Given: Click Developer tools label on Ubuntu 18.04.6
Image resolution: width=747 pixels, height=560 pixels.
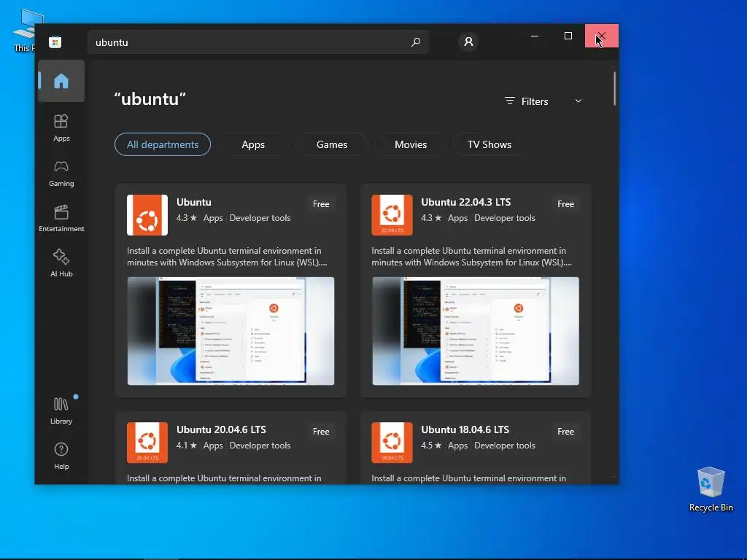Looking at the screenshot, I should tap(505, 446).
